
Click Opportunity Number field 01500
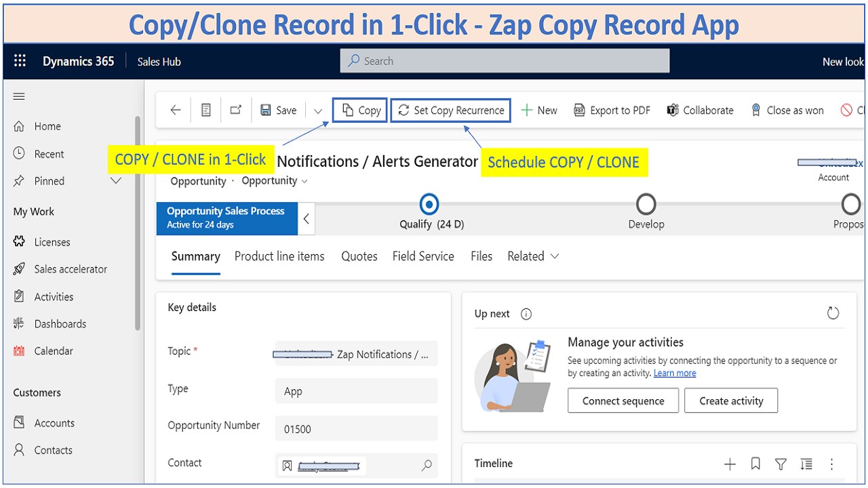[x=357, y=428]
